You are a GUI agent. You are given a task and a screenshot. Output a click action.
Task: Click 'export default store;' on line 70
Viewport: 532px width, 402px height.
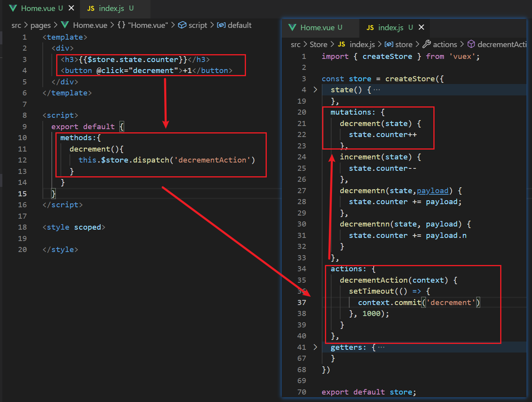point(369,392)
